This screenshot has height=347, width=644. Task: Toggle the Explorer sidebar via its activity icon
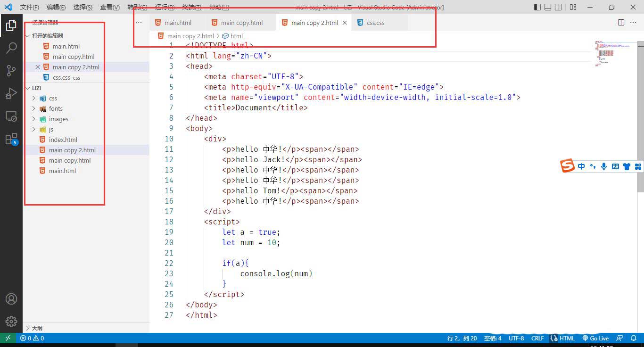pos(11,26)
